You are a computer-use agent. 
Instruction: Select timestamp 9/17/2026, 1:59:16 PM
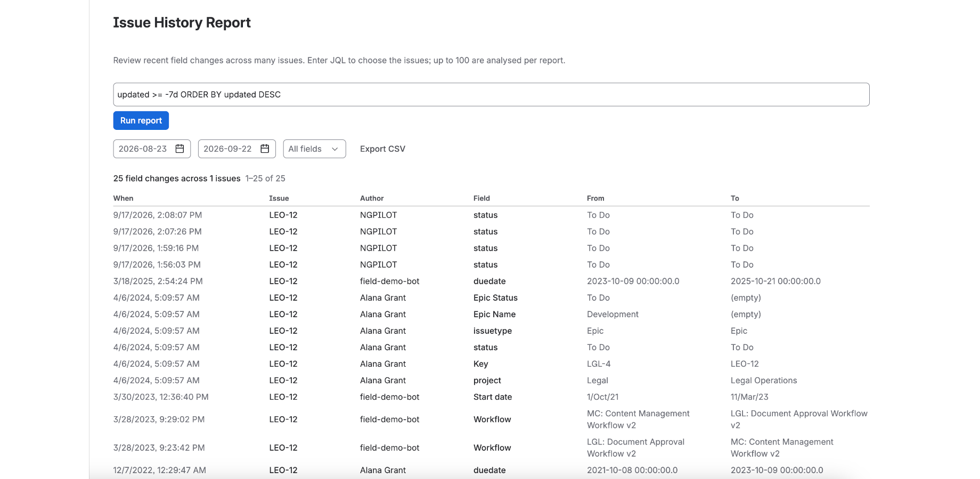pyautogui.click(x=156, y=248)
